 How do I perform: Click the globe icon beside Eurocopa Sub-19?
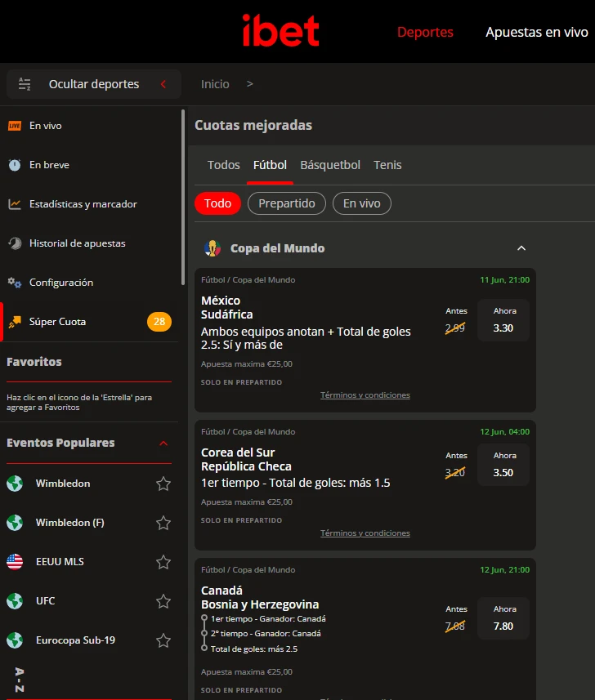[x=15, y=640]
